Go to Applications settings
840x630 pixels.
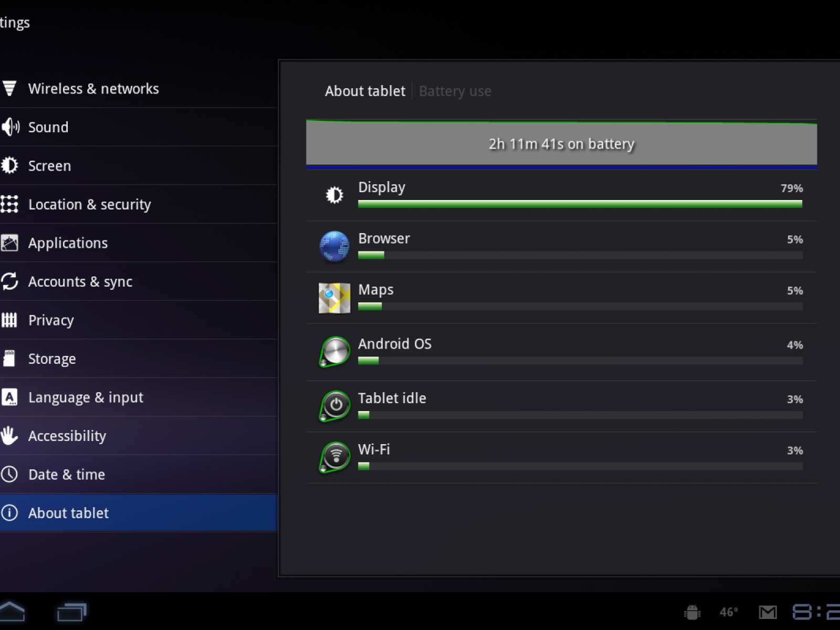click(68, 243)
